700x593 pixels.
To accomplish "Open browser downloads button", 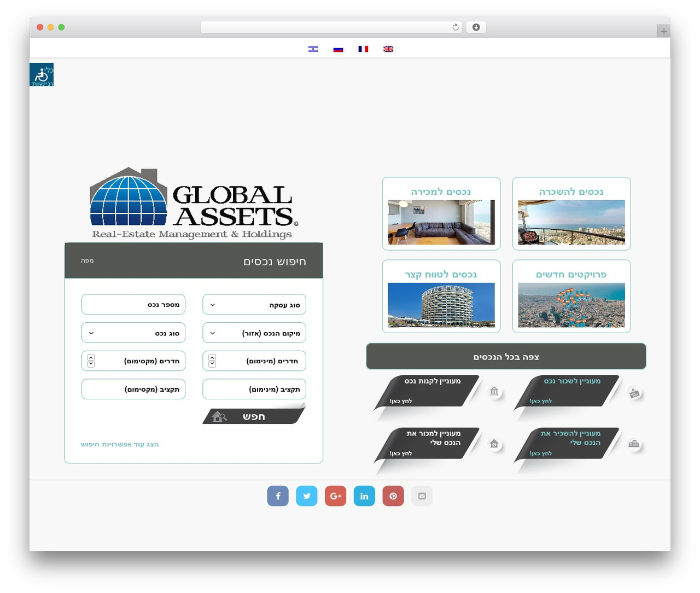I will (x=476, y=27).
